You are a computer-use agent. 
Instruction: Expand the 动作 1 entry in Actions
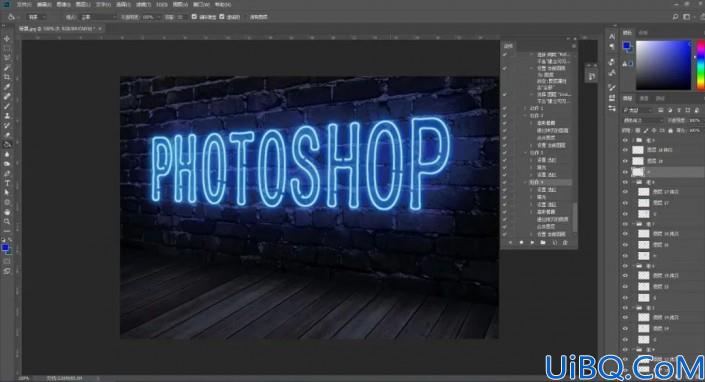525,108
